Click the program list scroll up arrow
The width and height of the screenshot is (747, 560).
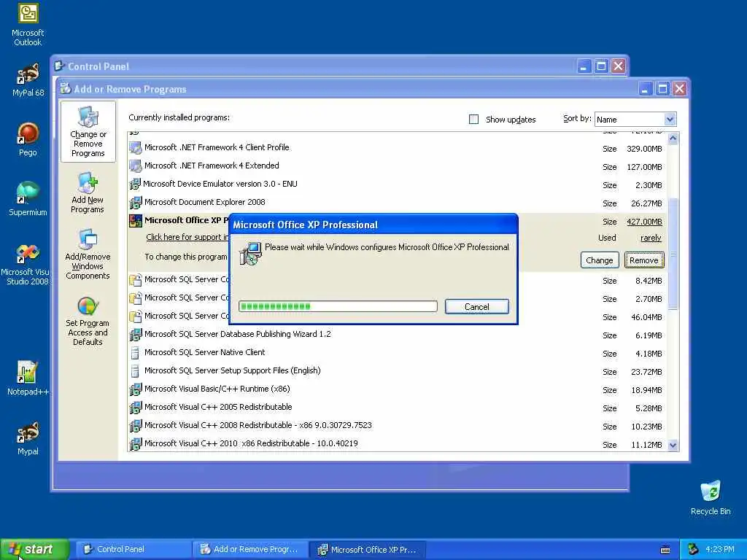tap(673, 139)
